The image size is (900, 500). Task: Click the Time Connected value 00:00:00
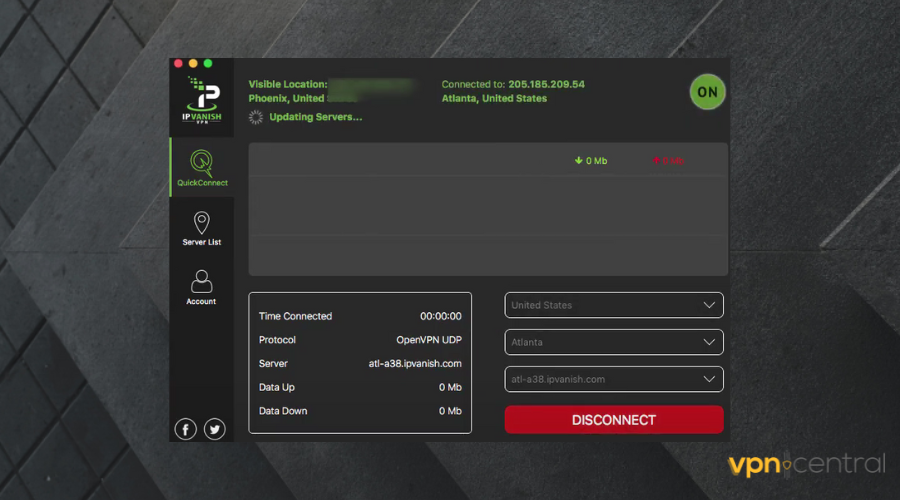tap(440, 316)
